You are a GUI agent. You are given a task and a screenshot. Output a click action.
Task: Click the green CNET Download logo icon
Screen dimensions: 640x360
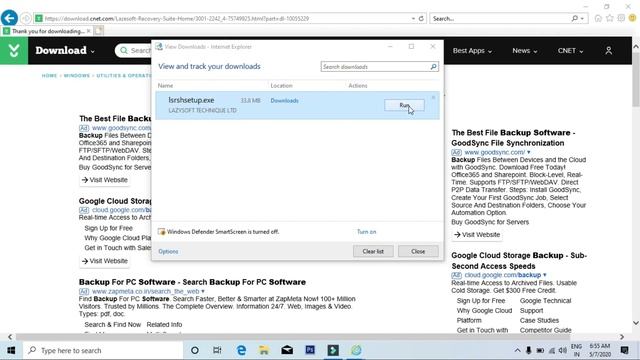point(14,51)
